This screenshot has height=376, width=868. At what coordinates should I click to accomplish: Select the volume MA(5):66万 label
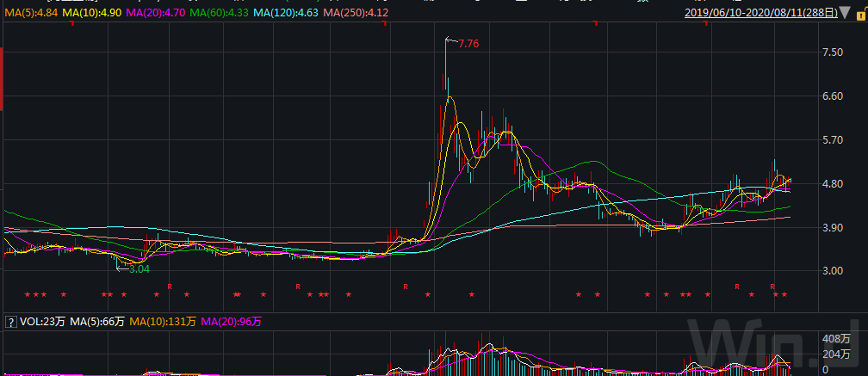point(96,322)
